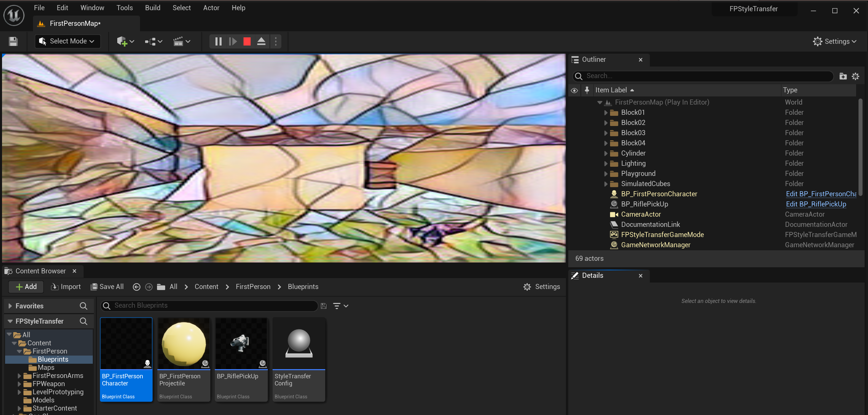Select StyleTransferConfig asset thumbnail

[x=299, y=344]
